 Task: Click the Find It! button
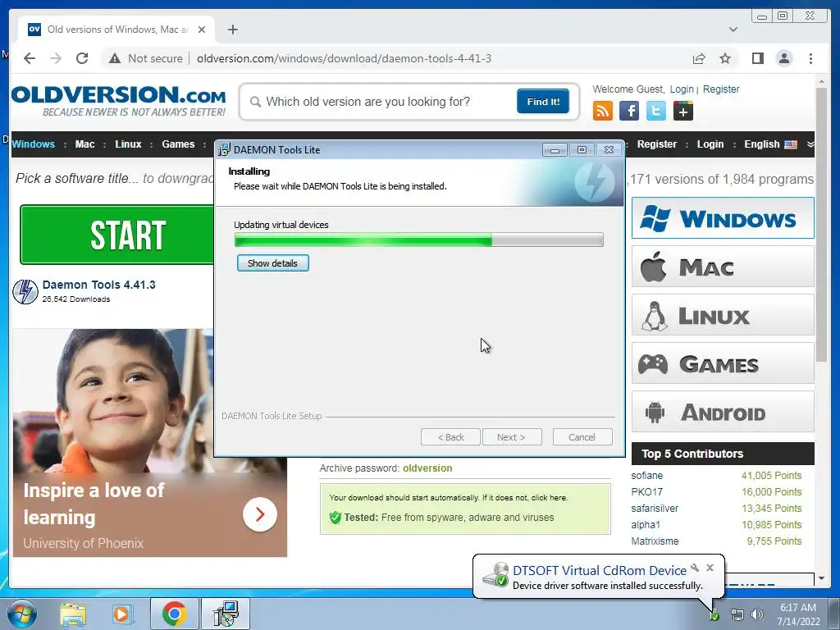[543, 101]
